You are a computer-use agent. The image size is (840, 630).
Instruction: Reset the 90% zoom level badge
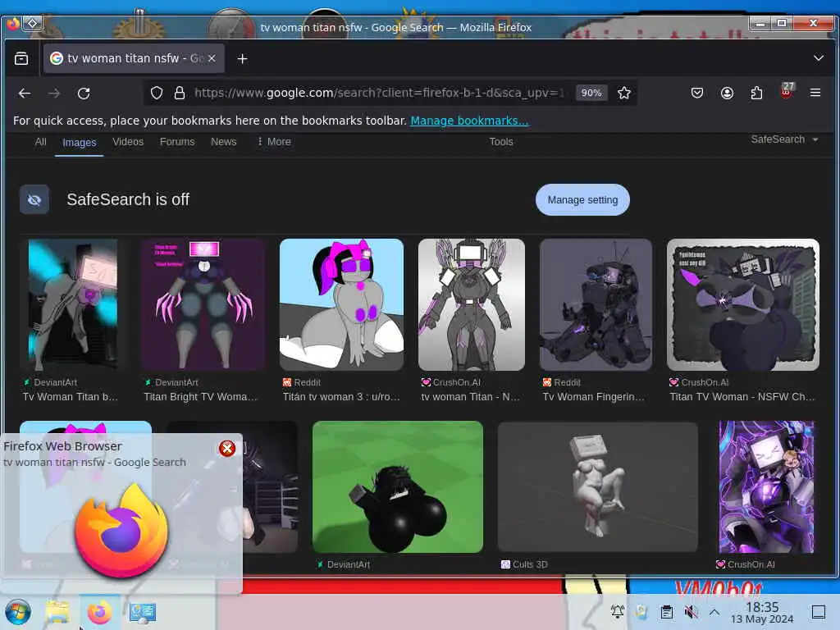pos(591,93)
